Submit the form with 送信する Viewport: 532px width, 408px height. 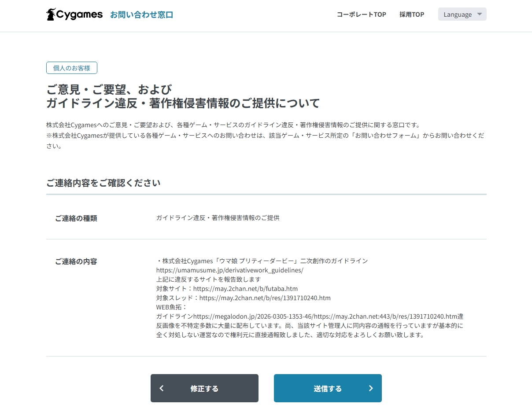coord(328,388)
